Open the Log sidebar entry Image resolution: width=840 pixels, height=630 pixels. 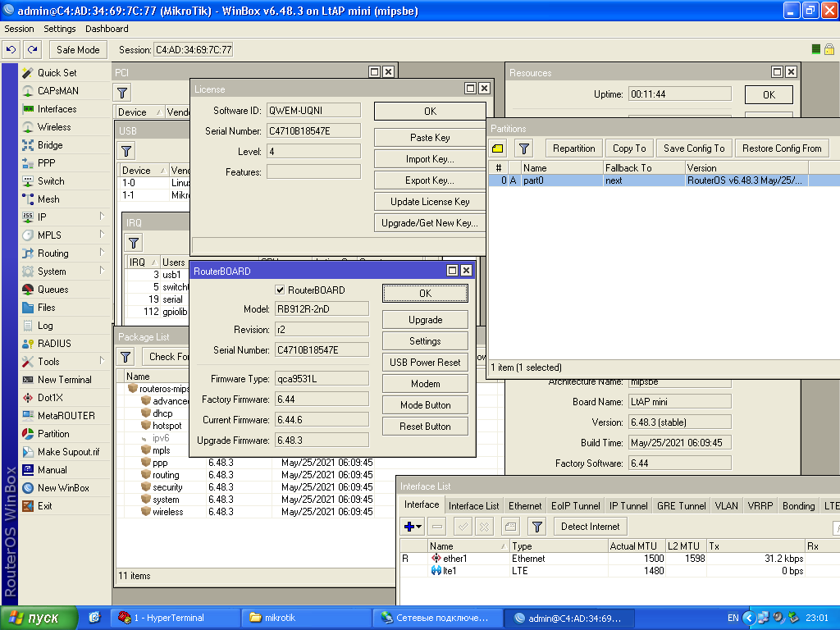[x=45, y=326]
